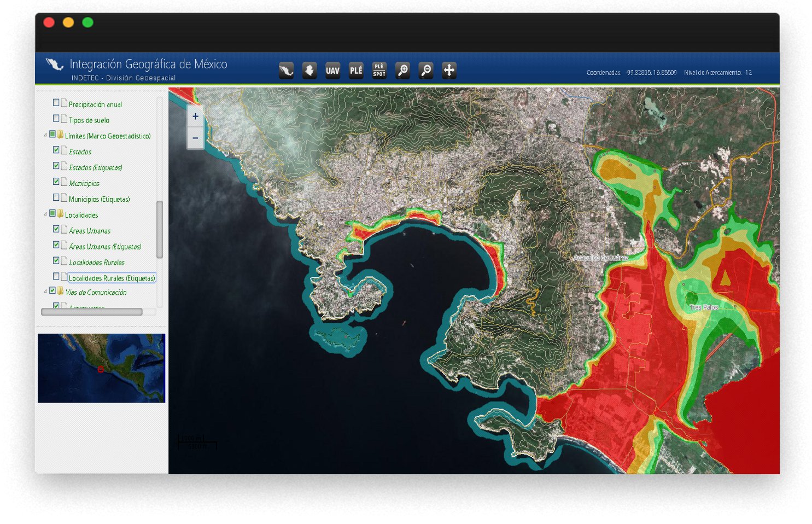Viewport: 812px width, 524px height.
Task: Select Localidades Rurales (Etiquetas) layer label
Action: pos(112,278)
